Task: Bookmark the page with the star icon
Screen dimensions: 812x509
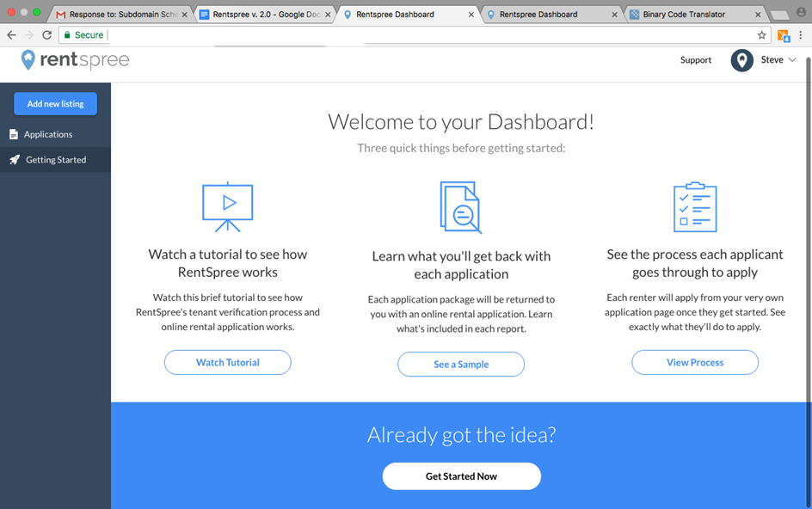Action: (x=761, y=35)
